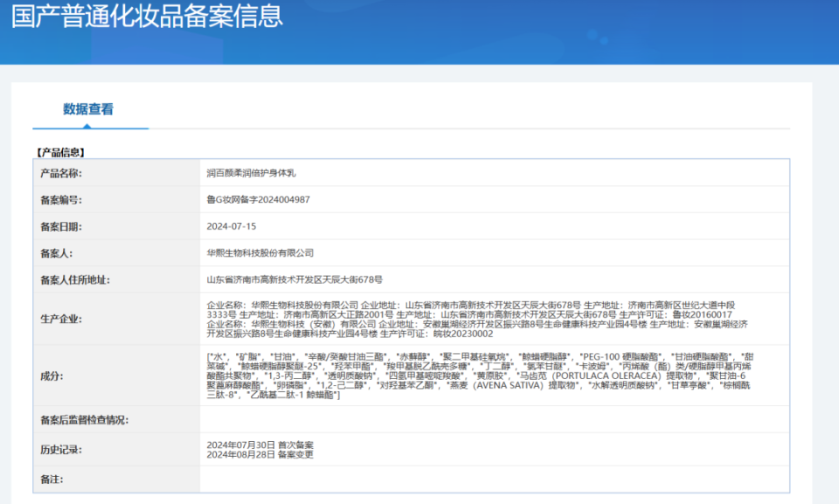Click the 国产普通化妆品备案信息 page title

147,16
